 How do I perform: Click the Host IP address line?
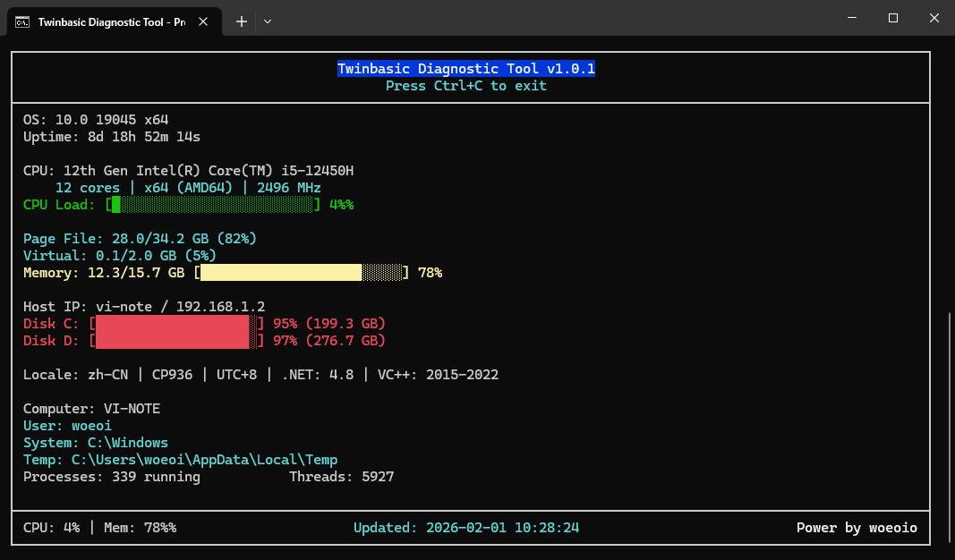point(144,307)
